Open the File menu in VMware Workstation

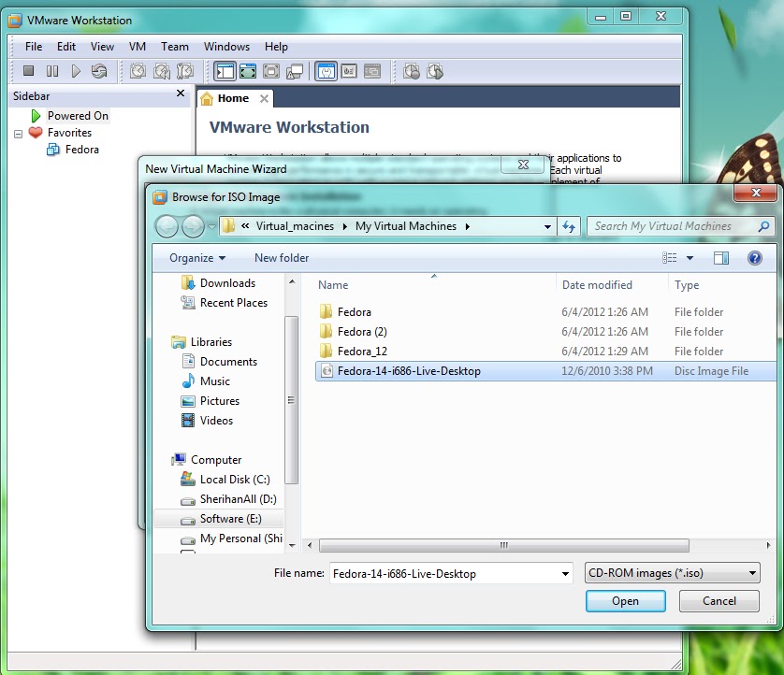[34, 47]
